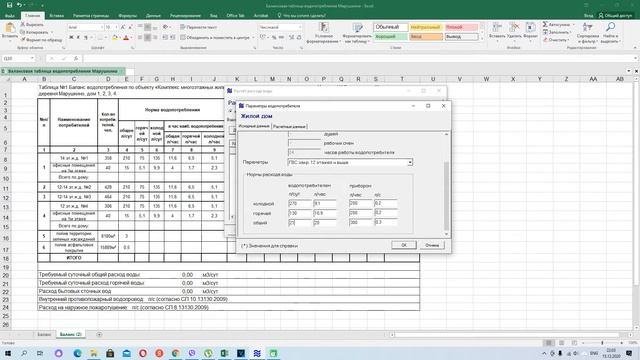This screenshot has width=640, height=360.
Task: Open the Вставка (Insert) ribbon tab
Action: tap(56, 16)
